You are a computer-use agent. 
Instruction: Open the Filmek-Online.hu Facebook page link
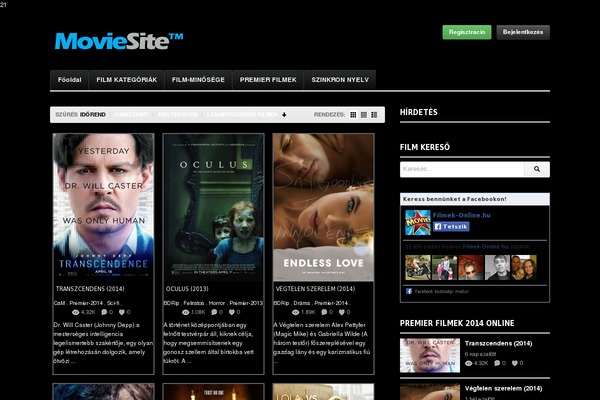coord(461,215)
